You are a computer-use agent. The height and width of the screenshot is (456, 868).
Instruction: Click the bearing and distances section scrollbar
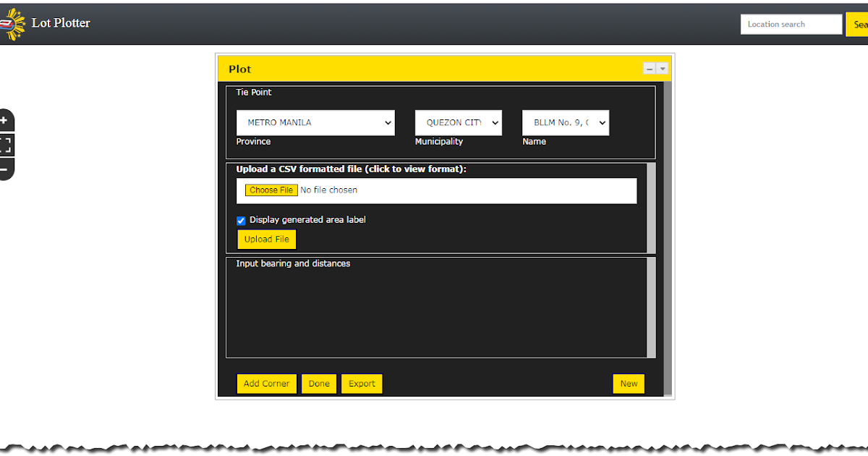click(x=652, y=308)
